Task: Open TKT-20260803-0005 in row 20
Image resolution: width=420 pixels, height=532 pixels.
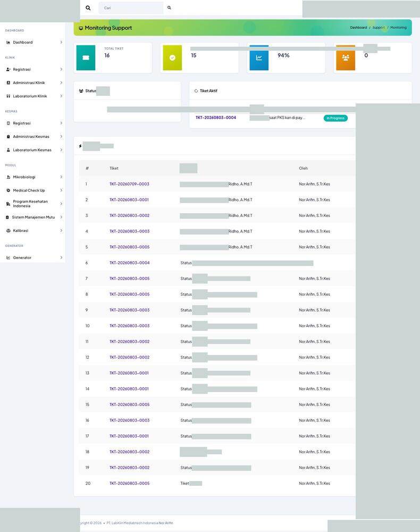Action: click(129, 484)
